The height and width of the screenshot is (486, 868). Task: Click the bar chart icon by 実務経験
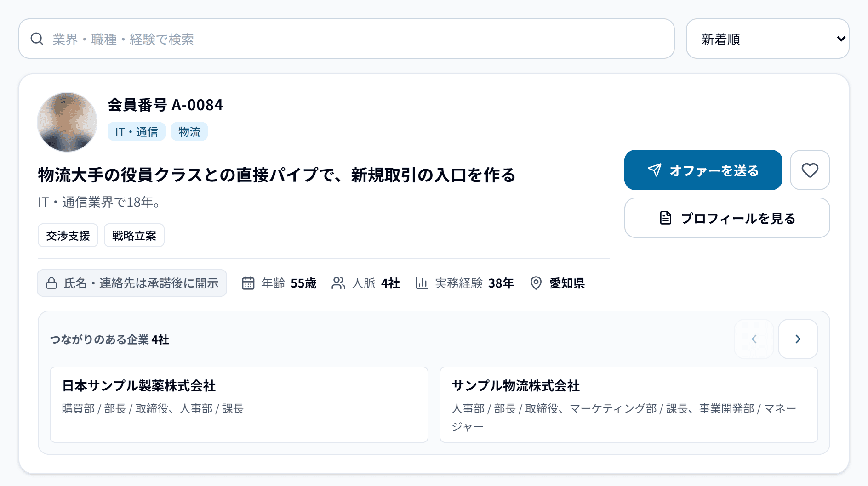point(422,283)
